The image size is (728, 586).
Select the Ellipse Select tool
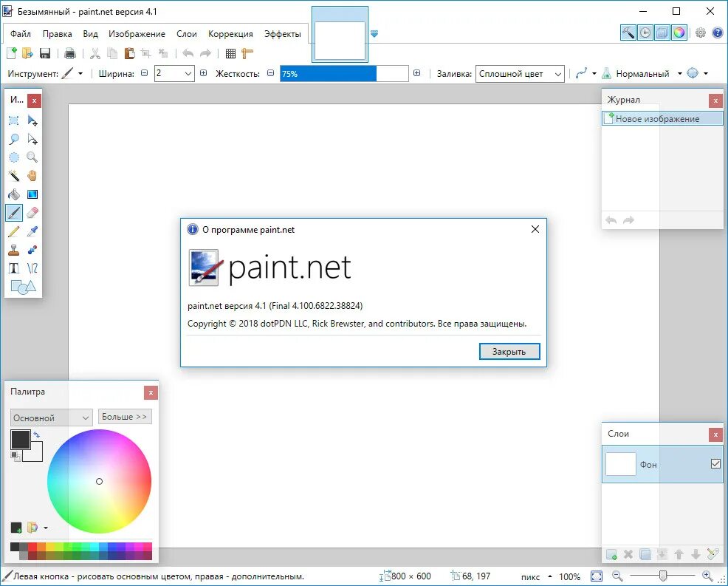[14, 157]
